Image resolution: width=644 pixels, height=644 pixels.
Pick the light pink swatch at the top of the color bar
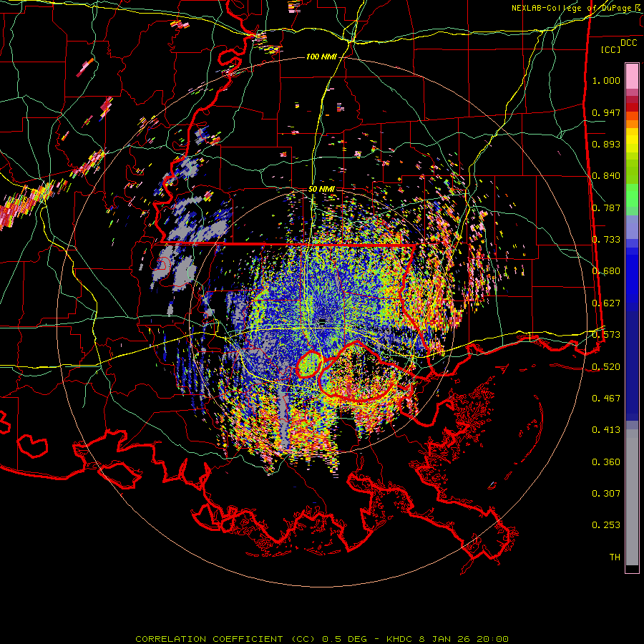click(632, 76)
